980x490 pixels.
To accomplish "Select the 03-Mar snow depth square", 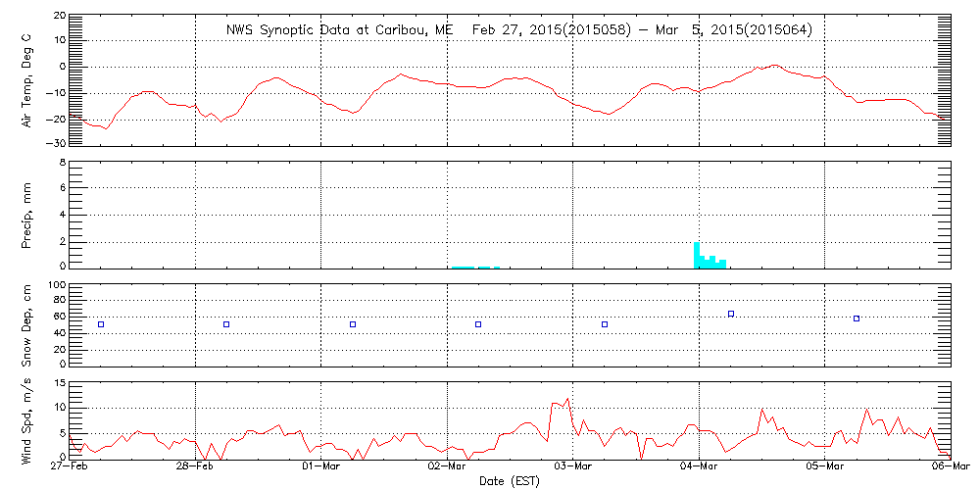I will coord(605,324).
